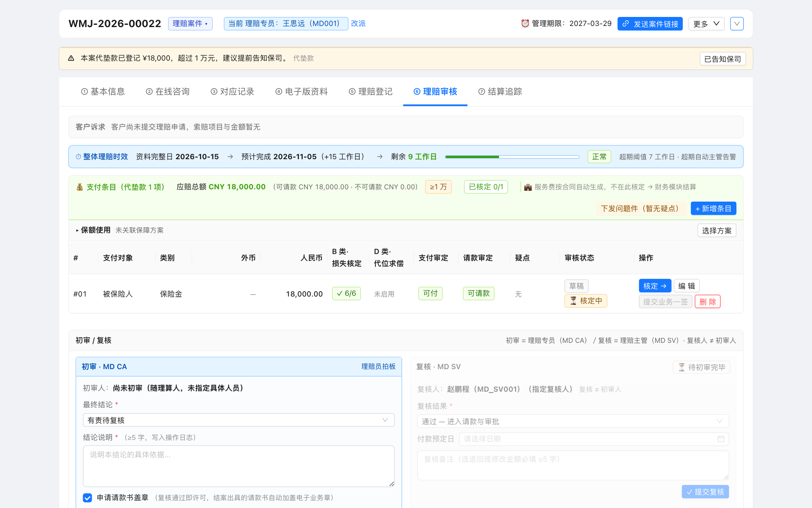Click the 可请款 status tag in row #01
This screenshot has width=812, height=508.
click(479, 294)
